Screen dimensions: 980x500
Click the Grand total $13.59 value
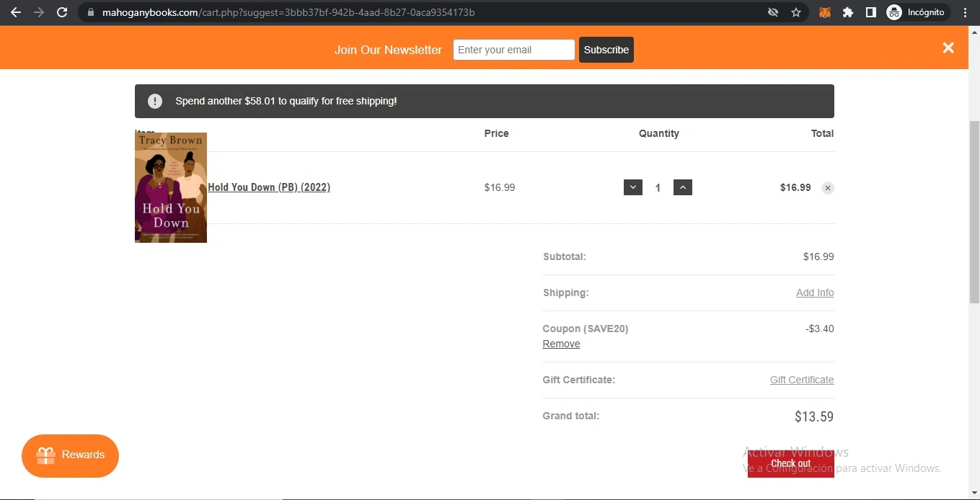click(x=814, y=416)
